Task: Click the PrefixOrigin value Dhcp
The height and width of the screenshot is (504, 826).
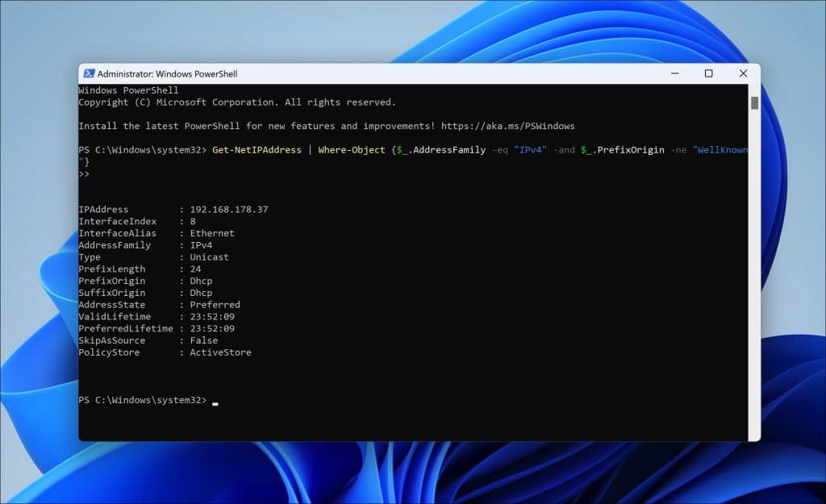Action: (201, 281)
